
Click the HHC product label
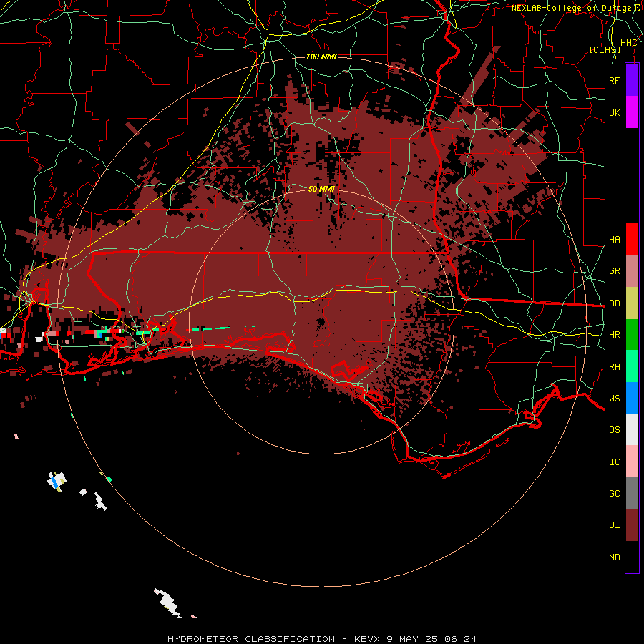click(x=628, y=43)
